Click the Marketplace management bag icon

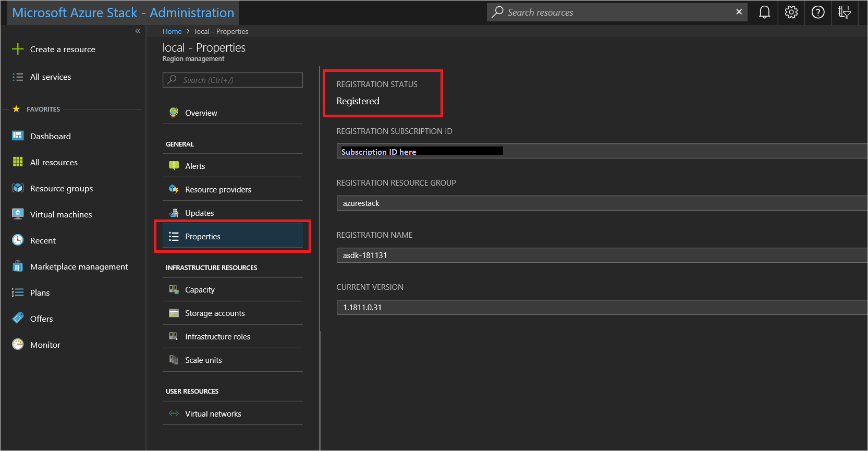(18, 266)
